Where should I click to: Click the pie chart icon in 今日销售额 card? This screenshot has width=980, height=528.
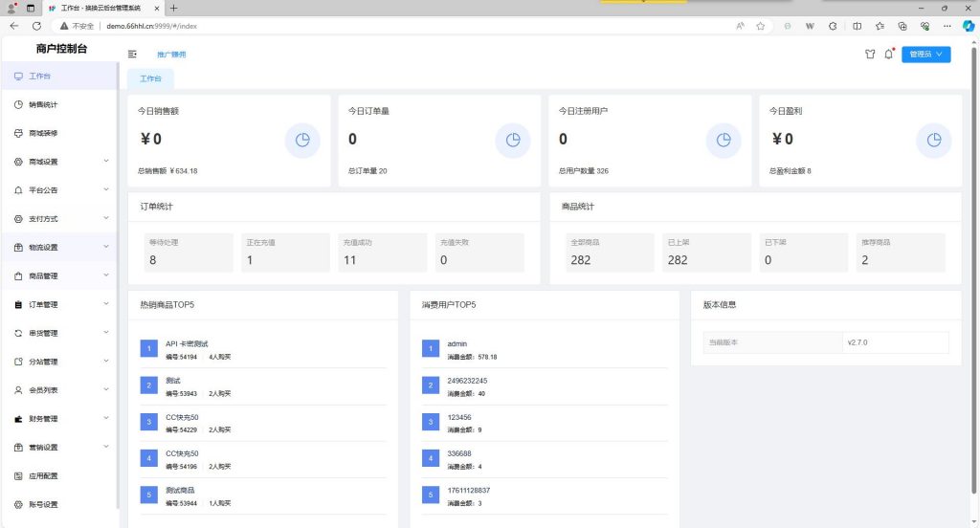[x=302, y=141]
